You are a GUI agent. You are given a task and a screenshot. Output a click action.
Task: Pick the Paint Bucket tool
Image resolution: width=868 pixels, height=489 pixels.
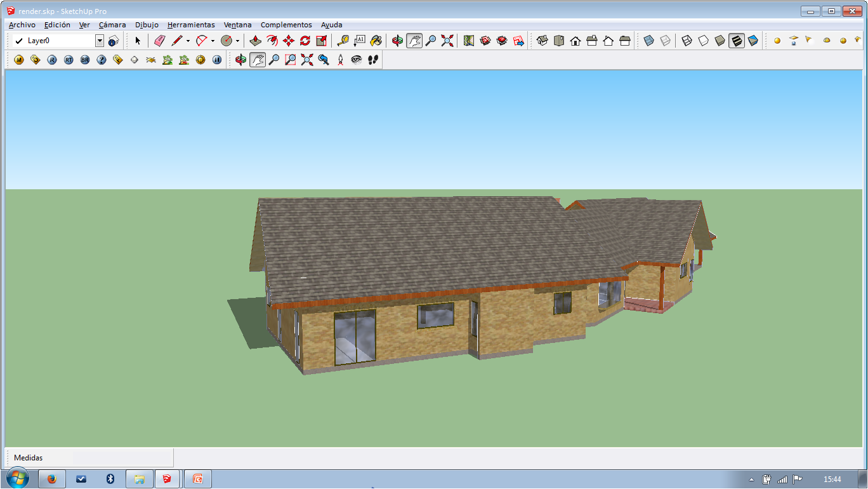click(376, 41)
